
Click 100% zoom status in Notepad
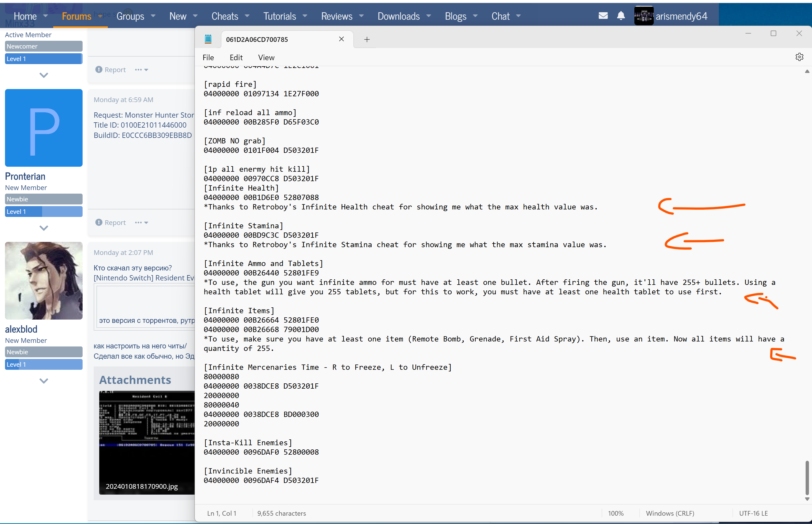pyautogui.click(x=616, y=513)
